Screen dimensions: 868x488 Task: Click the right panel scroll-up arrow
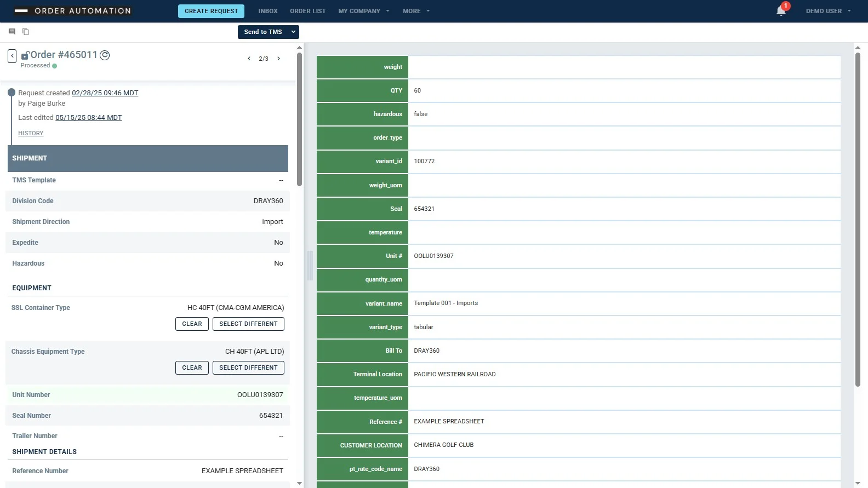click(x=858, y=48)
